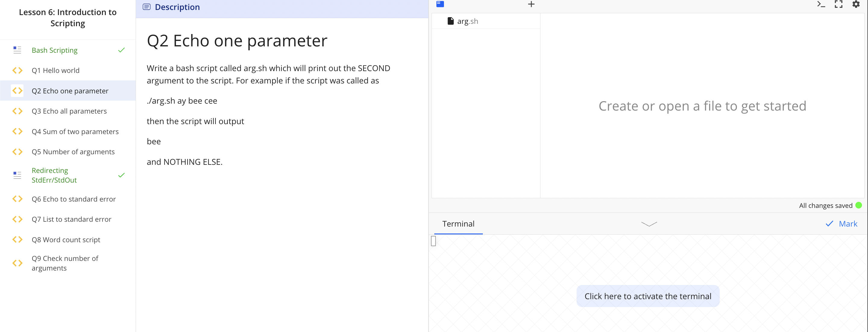Screen dimensions: 868x332
Task: Go to Q4 Sum of two parameters
Action: (75, 132)
